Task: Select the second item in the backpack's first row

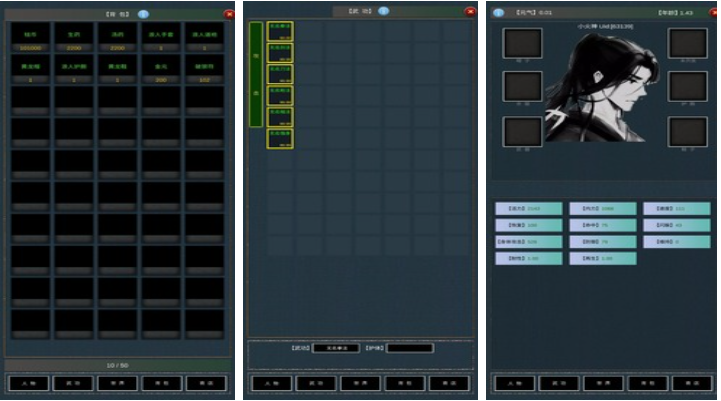Action: point(74,37)
